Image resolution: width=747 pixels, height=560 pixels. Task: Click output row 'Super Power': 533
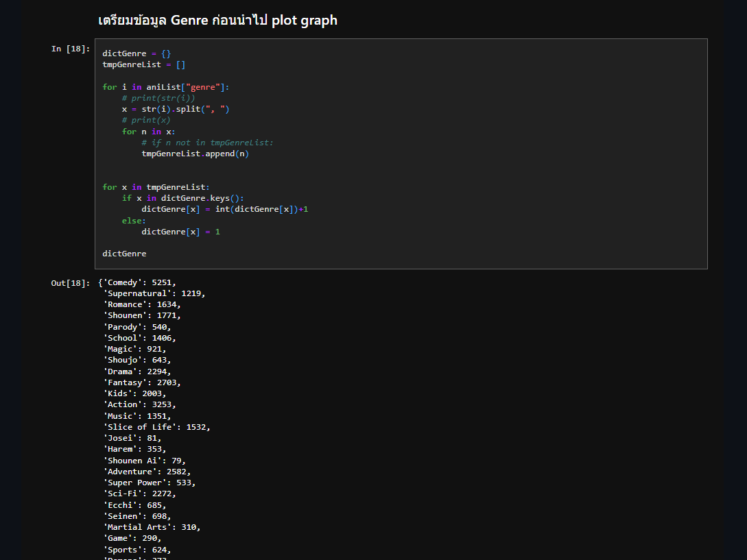150,483
